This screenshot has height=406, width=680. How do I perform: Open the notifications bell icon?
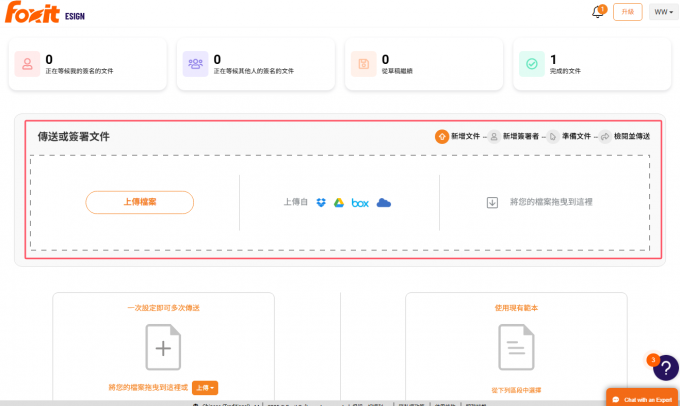[x=598, y=12]
